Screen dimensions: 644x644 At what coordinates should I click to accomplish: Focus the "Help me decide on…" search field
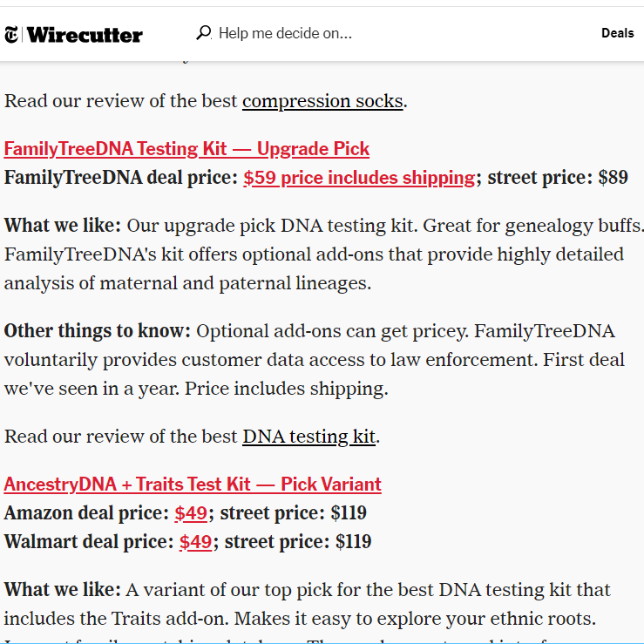click(285, 33)
